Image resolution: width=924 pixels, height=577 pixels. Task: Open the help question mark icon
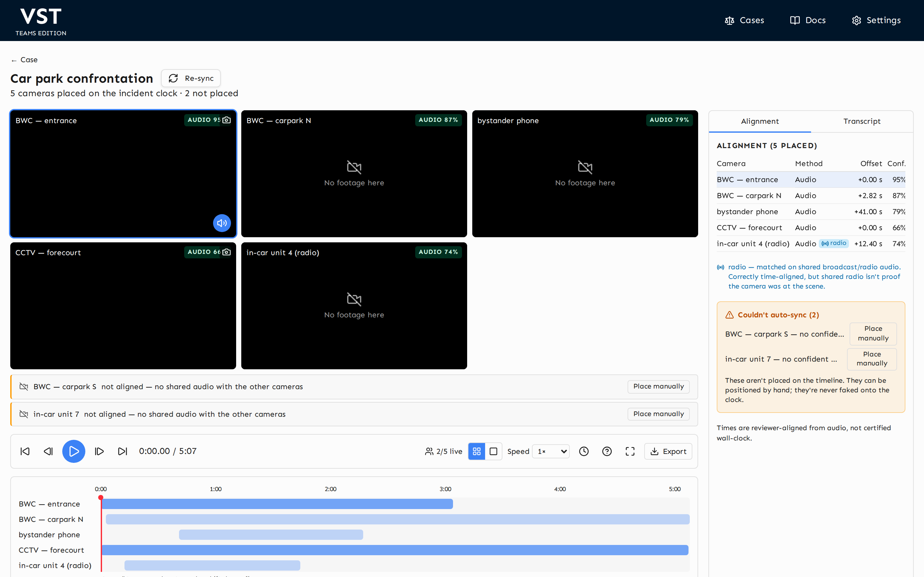coord(607,451)
